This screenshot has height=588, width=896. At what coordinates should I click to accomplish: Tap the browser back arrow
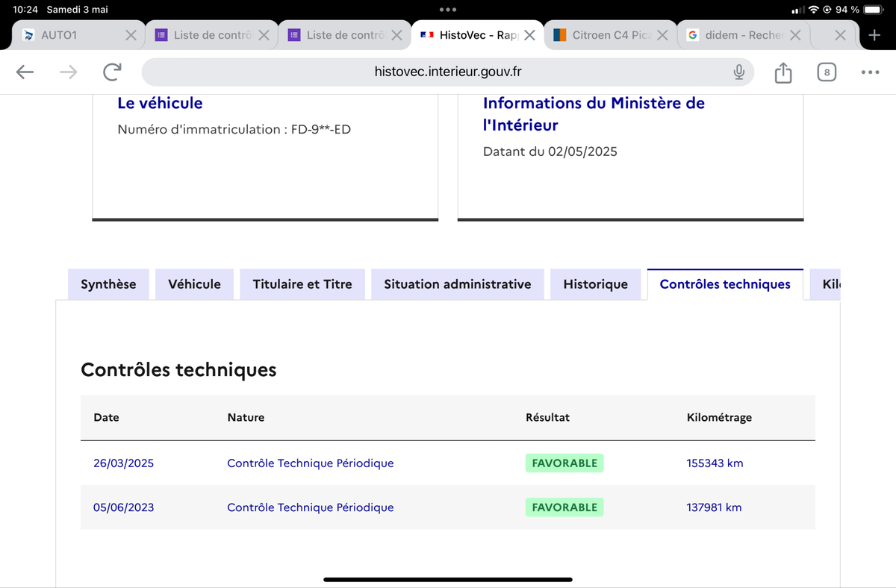pos(25,72)
